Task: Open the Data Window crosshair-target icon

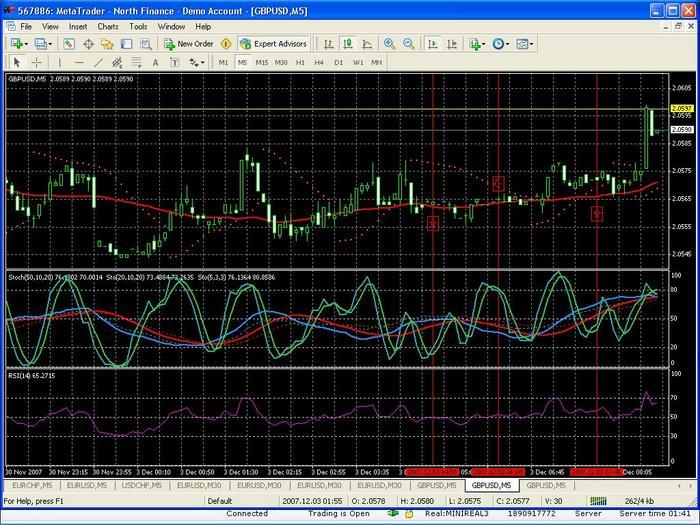Action: click(88, 44)
